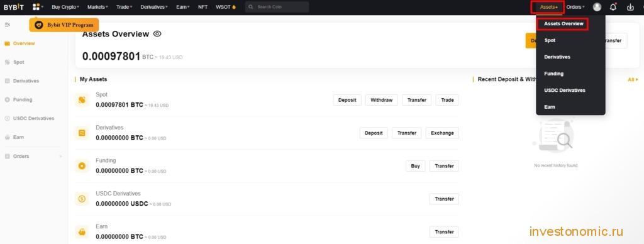
Task: Click the 'No recent history found' text
Action: 556,165
